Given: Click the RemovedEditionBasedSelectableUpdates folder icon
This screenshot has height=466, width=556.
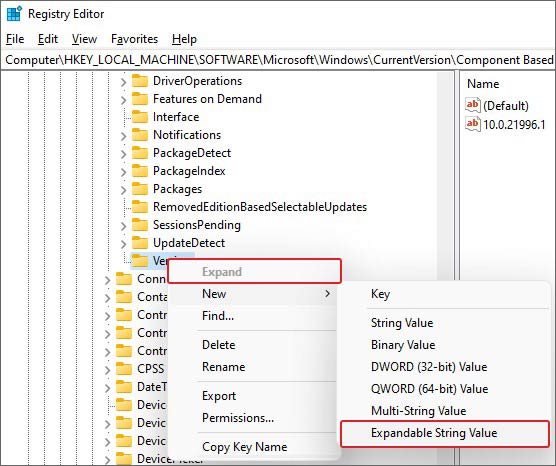Looking at the screenshot, I should coord(140,207).
